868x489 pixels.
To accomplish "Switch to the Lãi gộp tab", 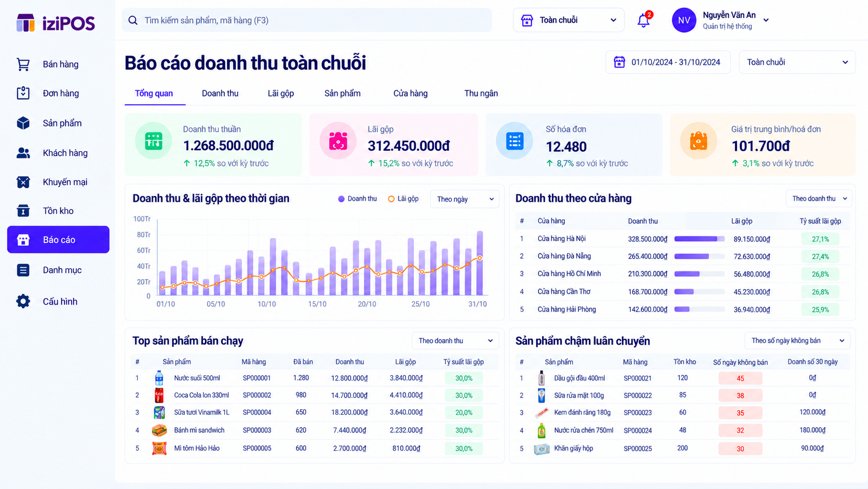I will tap(281, 94).
